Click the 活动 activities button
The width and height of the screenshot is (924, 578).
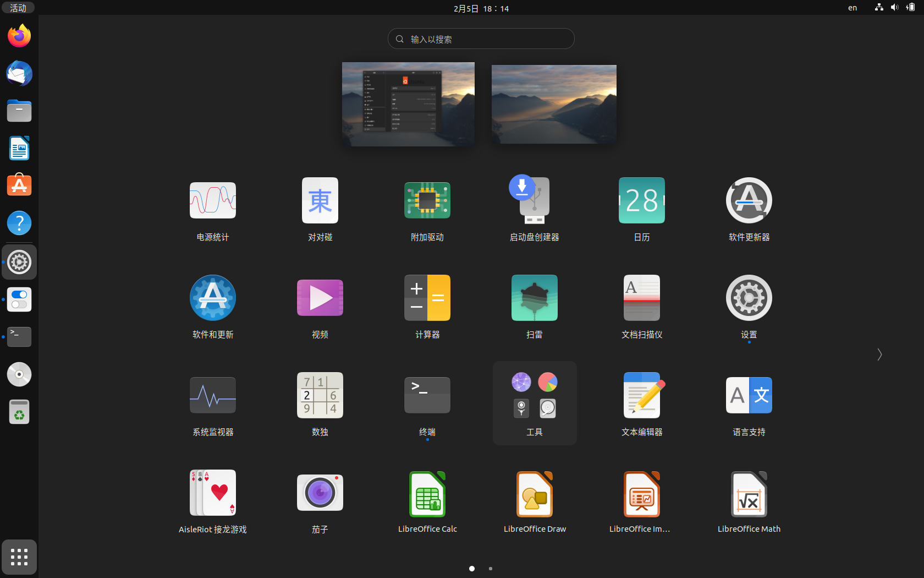pyautogui.click(x=18, y=8)
